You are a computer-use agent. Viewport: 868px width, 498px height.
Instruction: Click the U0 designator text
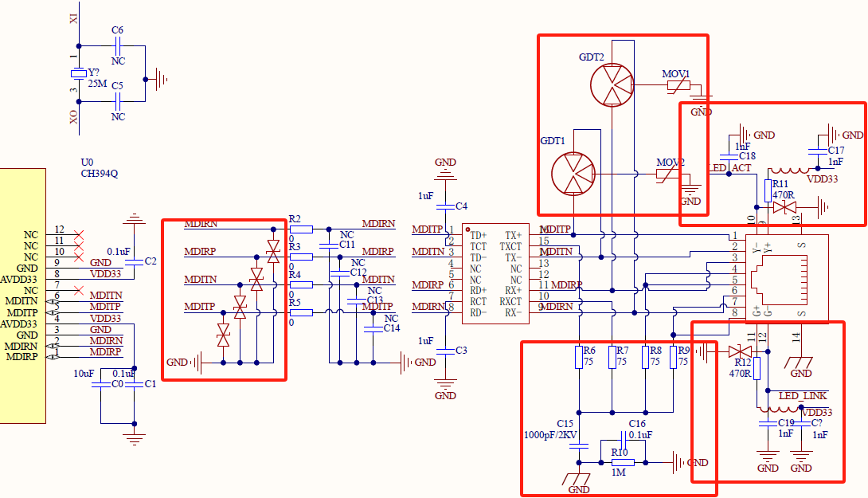[x=87, y=163]
